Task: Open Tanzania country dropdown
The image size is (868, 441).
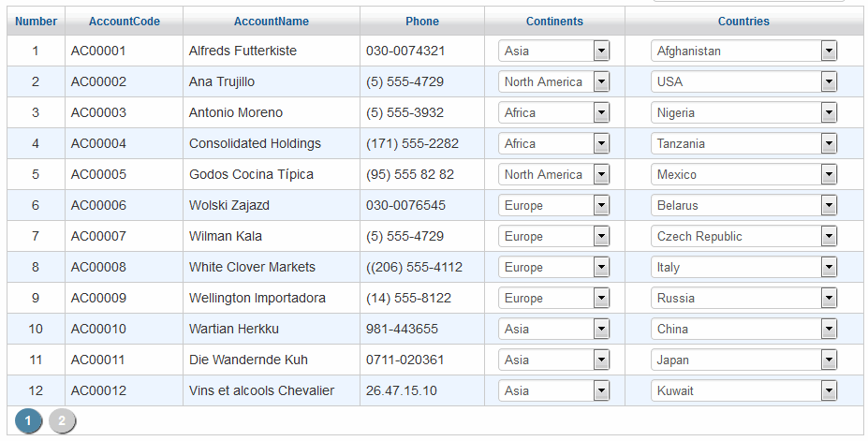Action: coord(829,144)
